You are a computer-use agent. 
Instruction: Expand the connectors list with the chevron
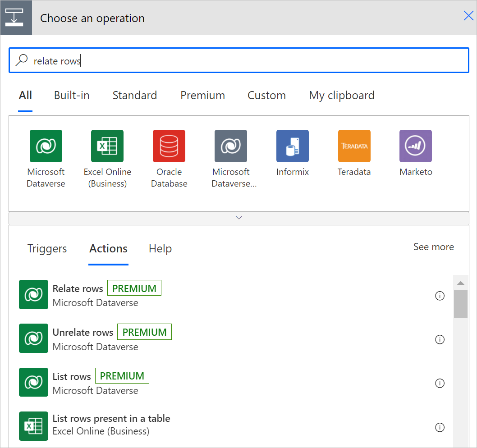tap(239, 218)
